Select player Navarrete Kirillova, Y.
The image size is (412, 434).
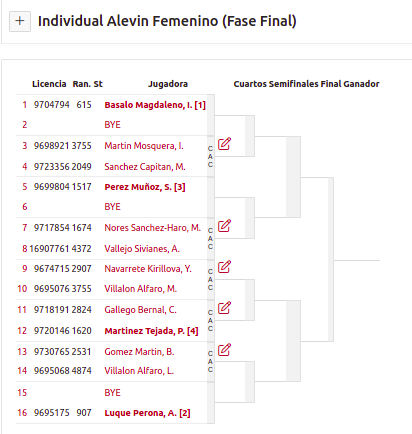coord(148,269)
